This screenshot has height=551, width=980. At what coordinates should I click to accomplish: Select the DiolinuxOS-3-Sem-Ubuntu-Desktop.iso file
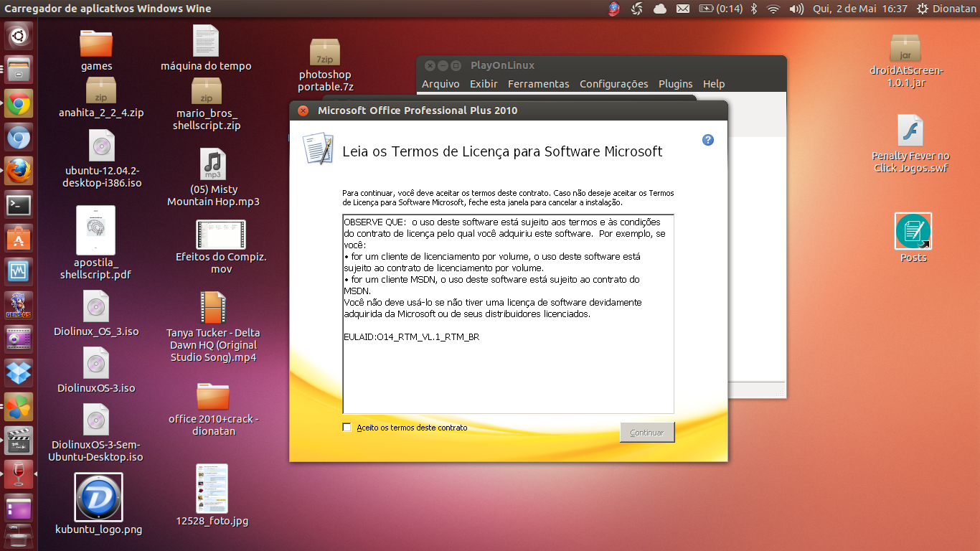point(97,433)
